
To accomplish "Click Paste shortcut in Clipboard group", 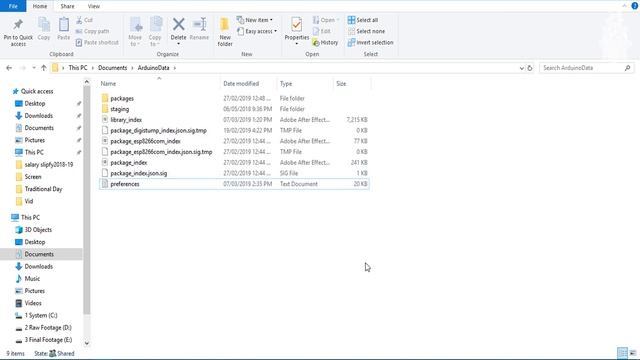I will pos(97,42).
